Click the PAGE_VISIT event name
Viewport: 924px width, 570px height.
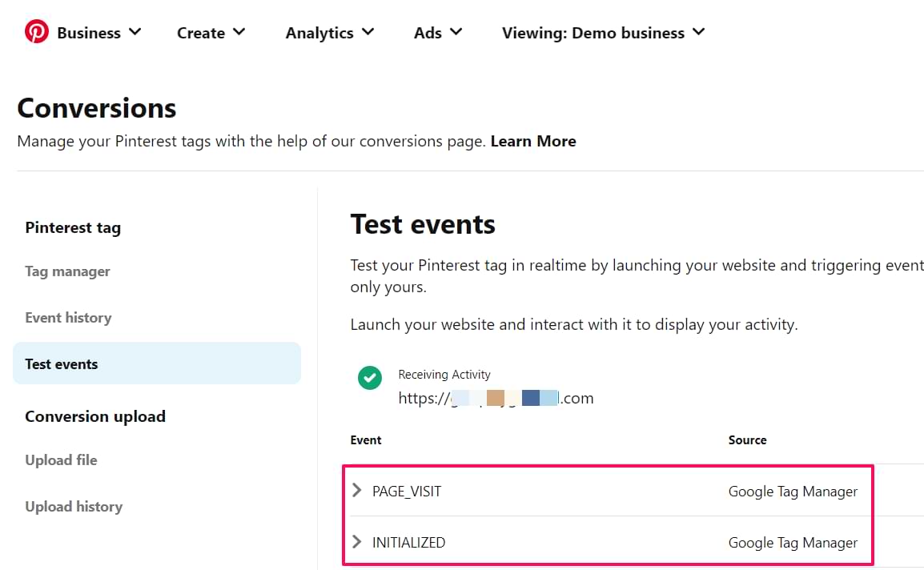coord(407,491)
